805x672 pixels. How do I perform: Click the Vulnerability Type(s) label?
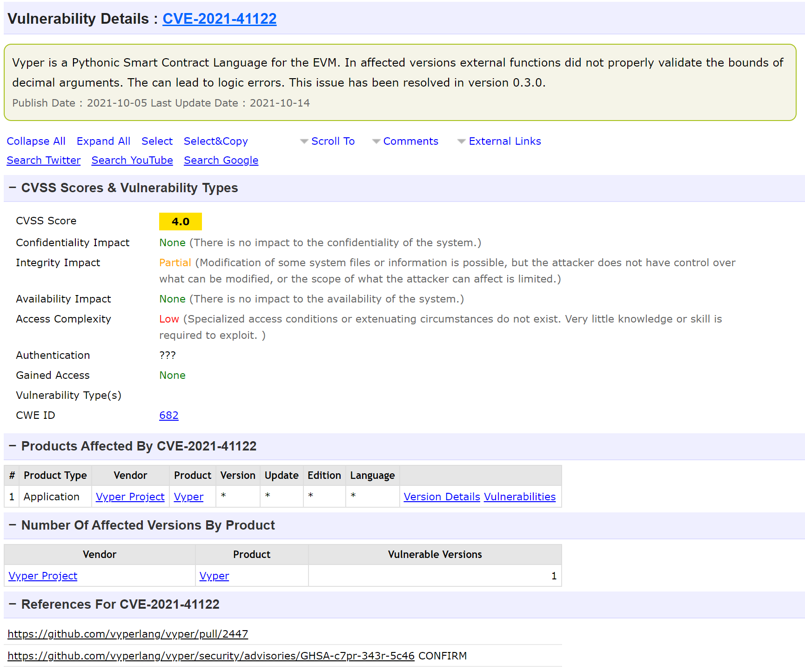click(68, 395)
